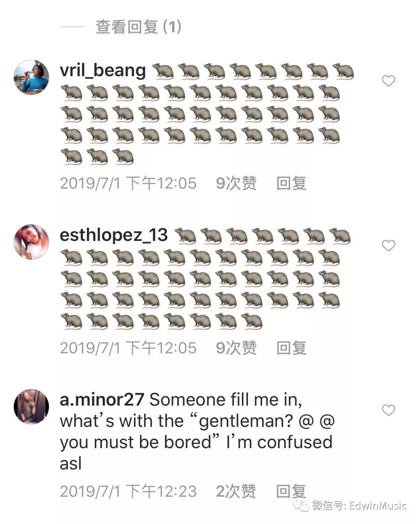Tap the a.minor27 username
This screenshot has height=524, width=420.
[x=102, y=400]
